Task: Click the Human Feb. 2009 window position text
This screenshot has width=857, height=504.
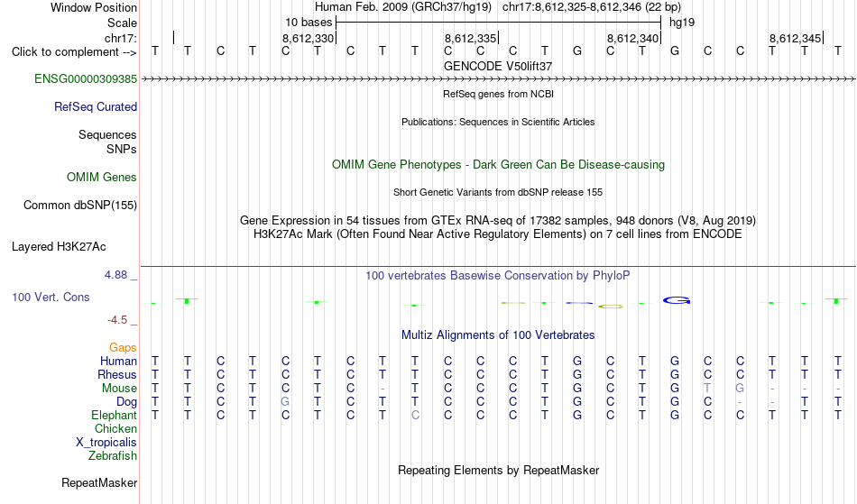Action: pyautogui.click(x=498, y=7)
